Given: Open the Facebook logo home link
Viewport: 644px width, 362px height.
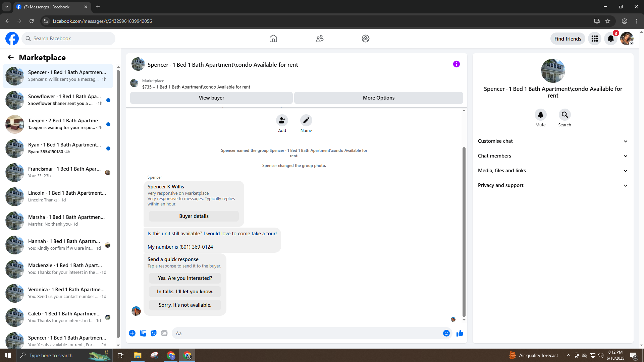Looking at the screenshot, I should pos(12,39).
